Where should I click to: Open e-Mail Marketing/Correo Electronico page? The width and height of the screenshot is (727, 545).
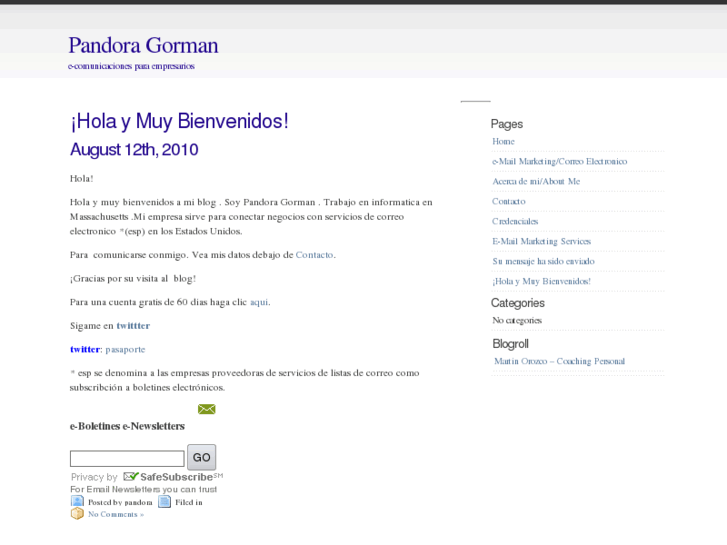(x=559, y=161)
